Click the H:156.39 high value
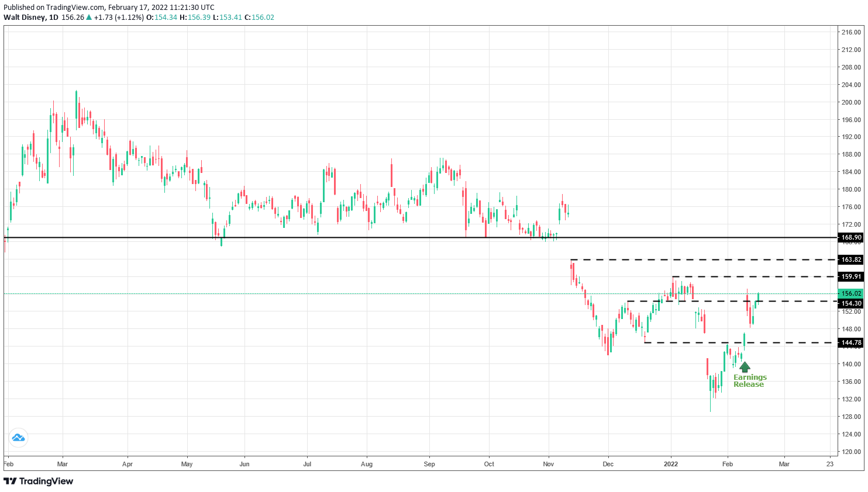This screenshot has width=868, height=492. (x=195, y=18)
